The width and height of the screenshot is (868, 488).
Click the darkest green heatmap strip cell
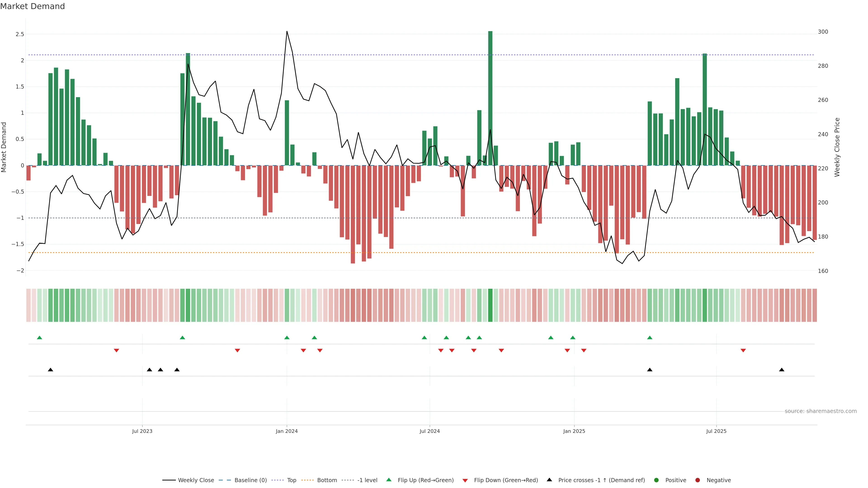click(x=490, y=305)
